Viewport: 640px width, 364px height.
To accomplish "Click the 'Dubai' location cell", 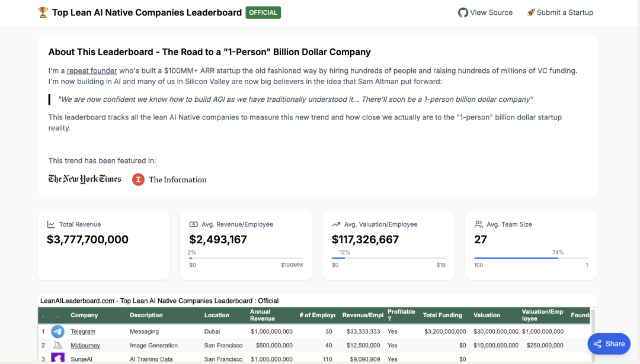I will pos(212,331).
